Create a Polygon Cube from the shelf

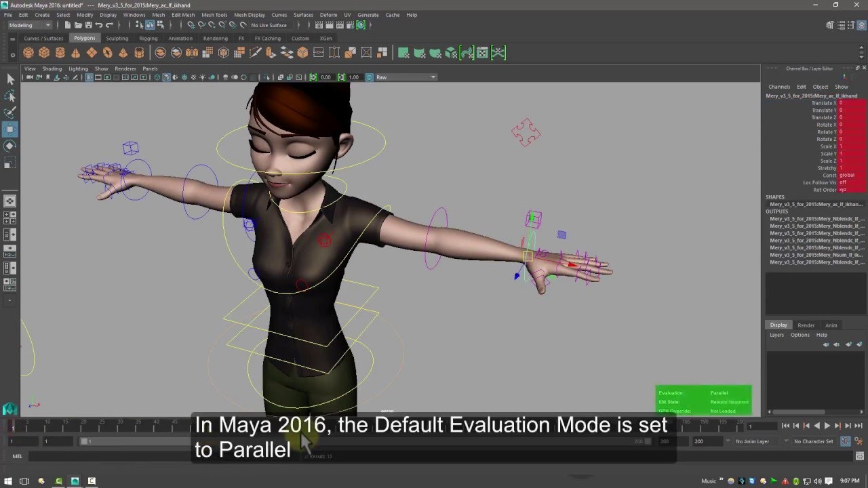click(x=44, y=53)
